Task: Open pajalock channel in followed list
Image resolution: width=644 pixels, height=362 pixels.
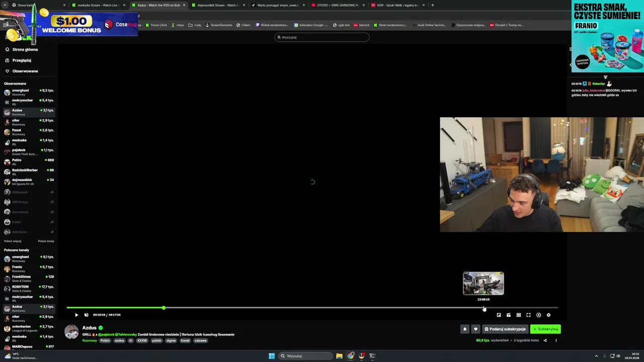Action: [x=28, y=152]
